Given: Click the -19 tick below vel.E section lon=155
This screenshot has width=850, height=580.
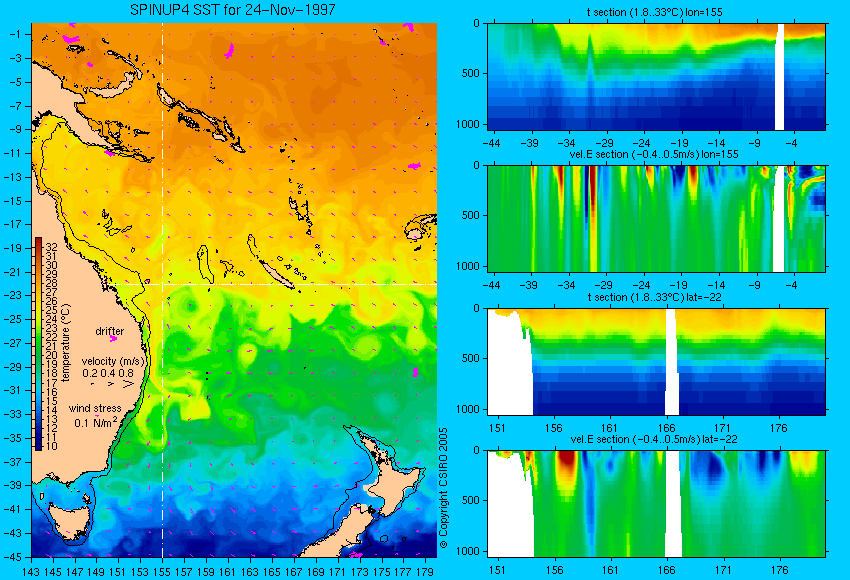Looking at the screenshot, I should [x=679, y=285].
